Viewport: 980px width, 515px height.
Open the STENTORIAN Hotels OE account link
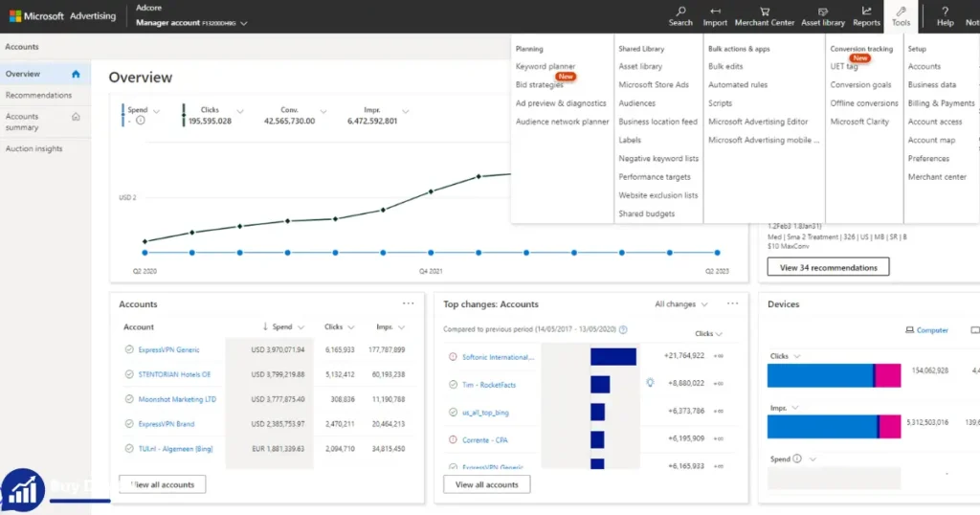174,374
